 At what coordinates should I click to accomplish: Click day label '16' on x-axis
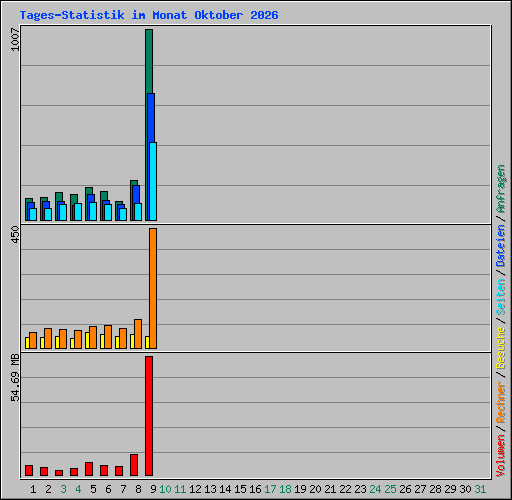pos(255,489)
